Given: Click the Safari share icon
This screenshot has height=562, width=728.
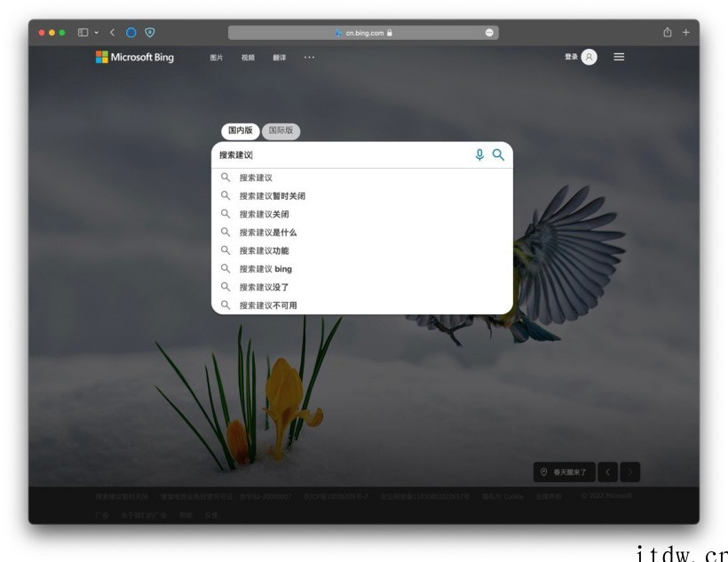Looking at the screenshot, I should tap(667, 32).
